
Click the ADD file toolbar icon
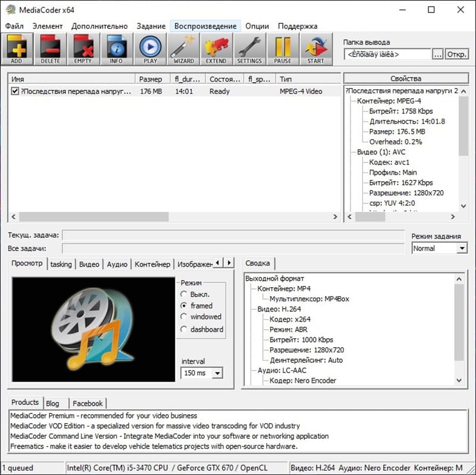tap(17, 49)
